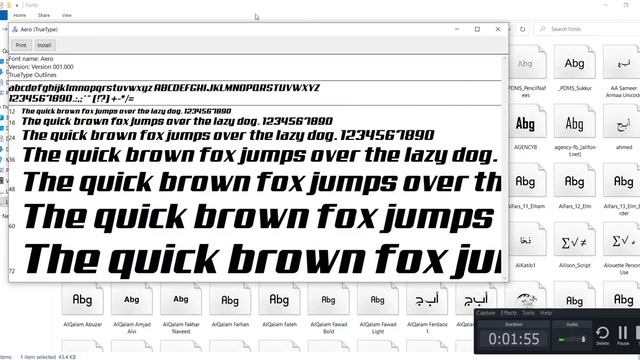Select the AlQalam Fakhar Naveed font file
The width and height of the screenshot is (640, 360).
181,308
